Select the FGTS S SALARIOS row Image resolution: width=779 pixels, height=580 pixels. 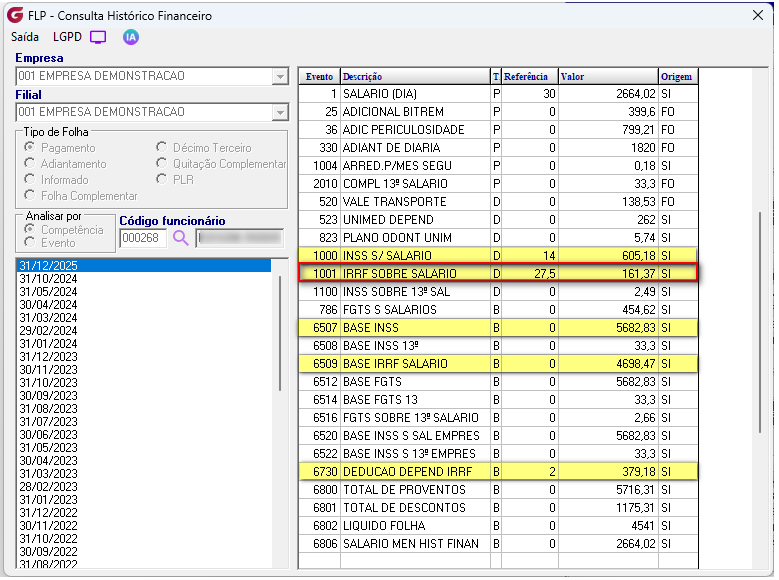[498, 310]
